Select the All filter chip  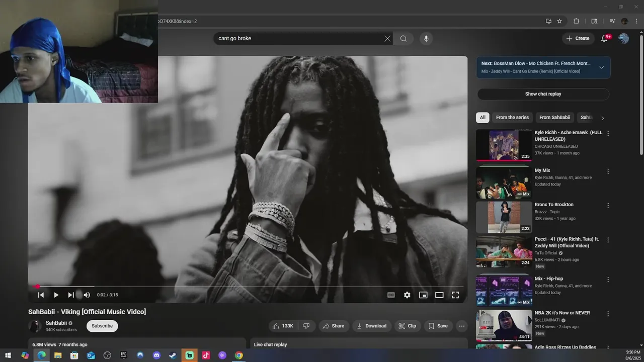tap(482, 118)
